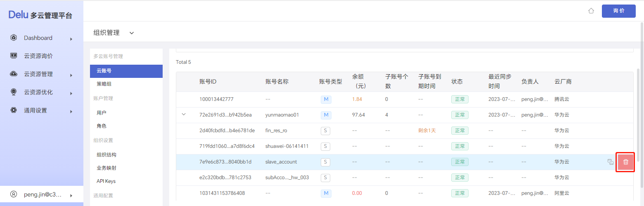Image resolution: width=644 pixels, height=206 pixels.
Task: Click the 询价 button
Action: click(618, 11)
